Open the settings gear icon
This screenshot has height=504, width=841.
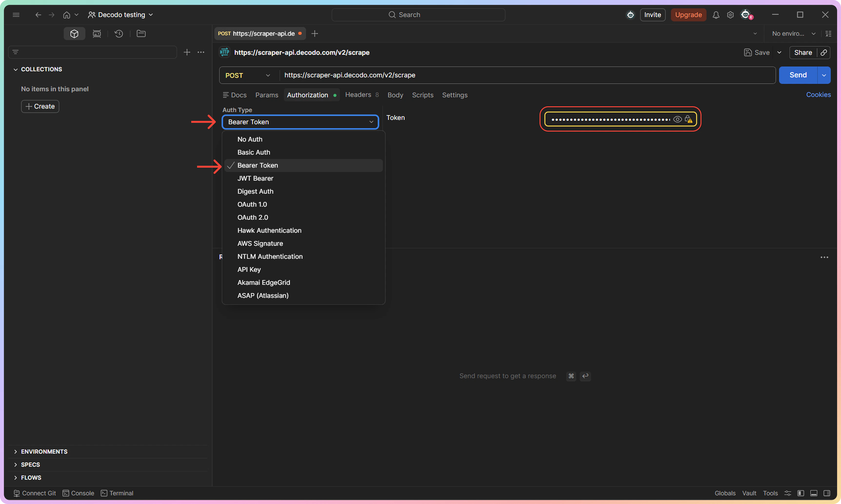pyautogui.click(x=730, y=15)
